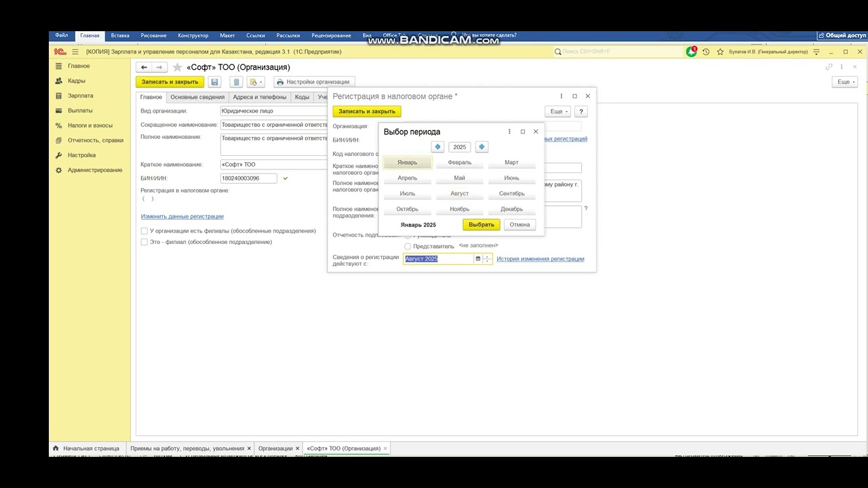868x488 pixels.
Task: Switch to Коды tab
Action: [x=302, y=97]
